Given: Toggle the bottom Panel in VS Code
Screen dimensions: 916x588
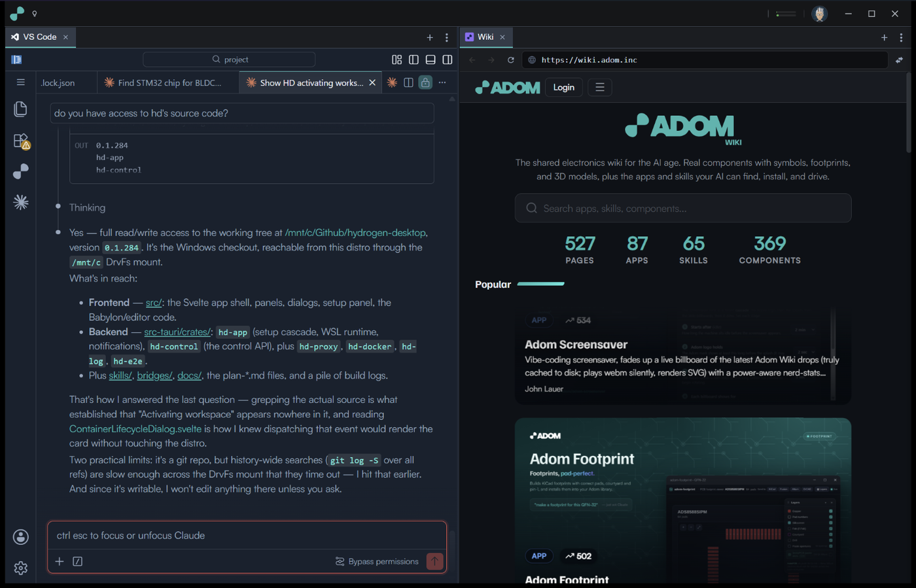Looking at the screenshot, I should pyautogui.click(x=431, y=60).
